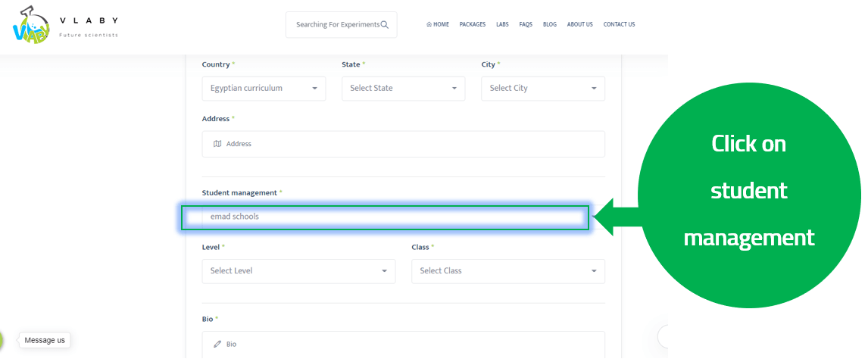Open the Labs menu item

click(x=502, y=24)
